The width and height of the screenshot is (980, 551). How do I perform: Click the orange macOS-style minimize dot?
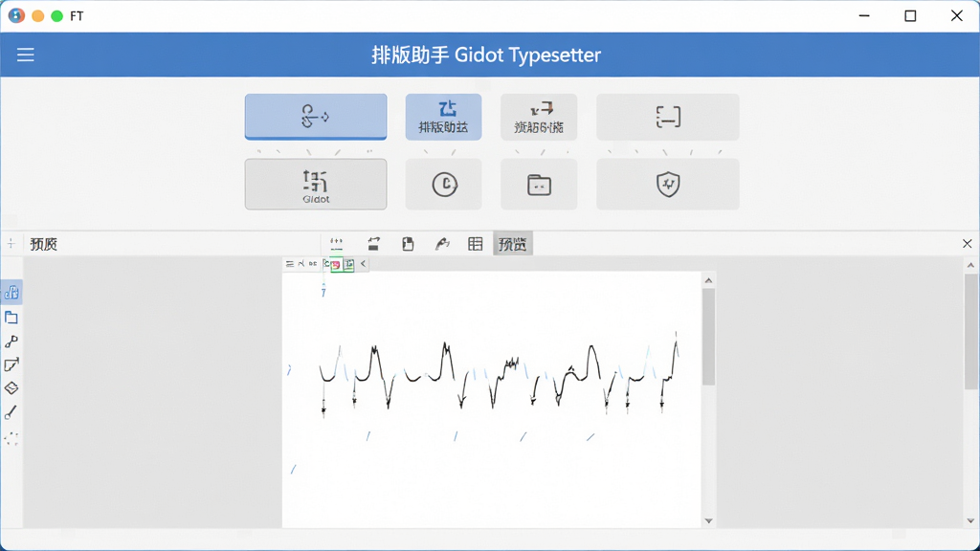point(37,16)
